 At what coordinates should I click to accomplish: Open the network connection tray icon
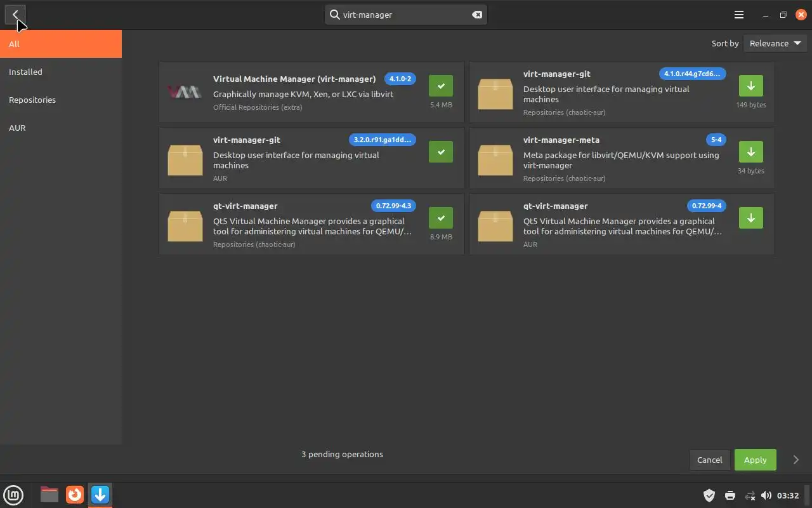(x=750, y=495)
